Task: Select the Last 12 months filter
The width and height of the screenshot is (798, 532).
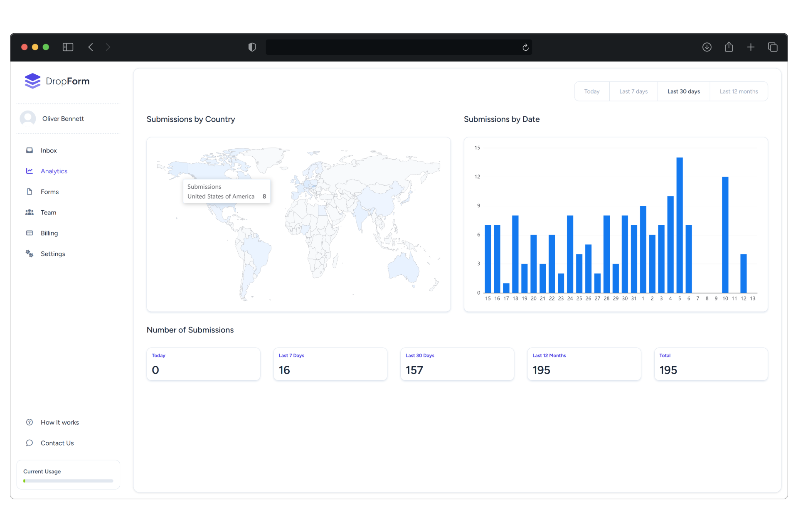Action: tap(739, 91)
